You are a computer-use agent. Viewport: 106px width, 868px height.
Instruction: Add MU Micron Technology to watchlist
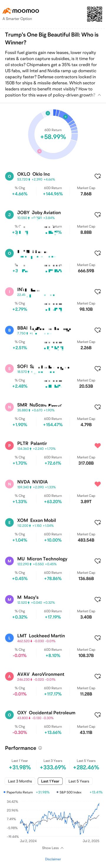tap(98, 561)
